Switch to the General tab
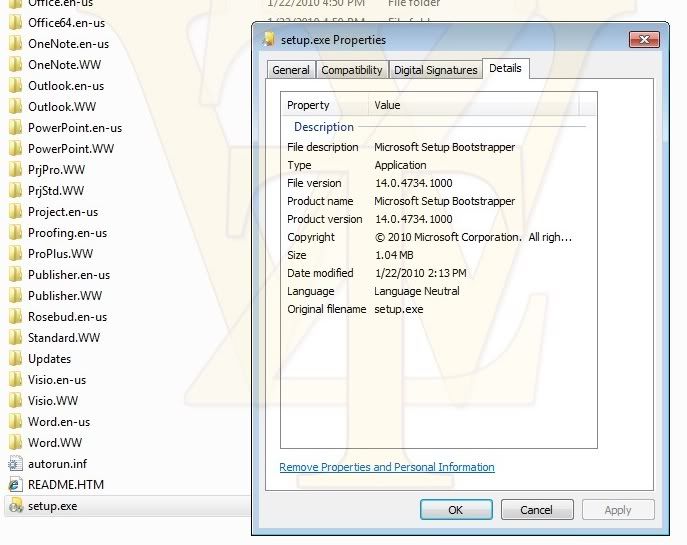 (291, 70)
